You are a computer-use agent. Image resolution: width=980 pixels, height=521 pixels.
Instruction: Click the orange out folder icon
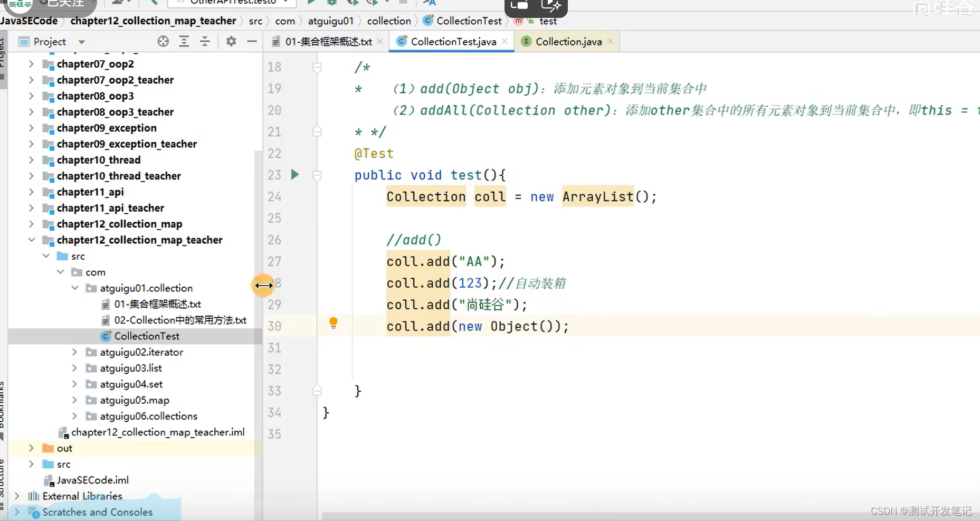coord(48,448)
